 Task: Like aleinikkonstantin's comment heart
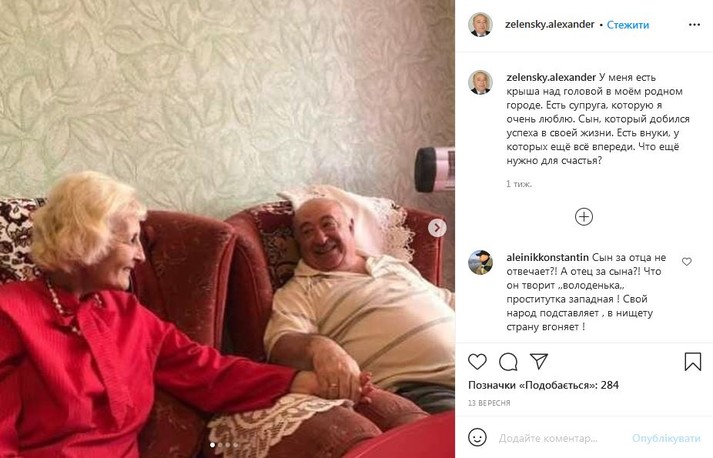(x=687, y=262)
